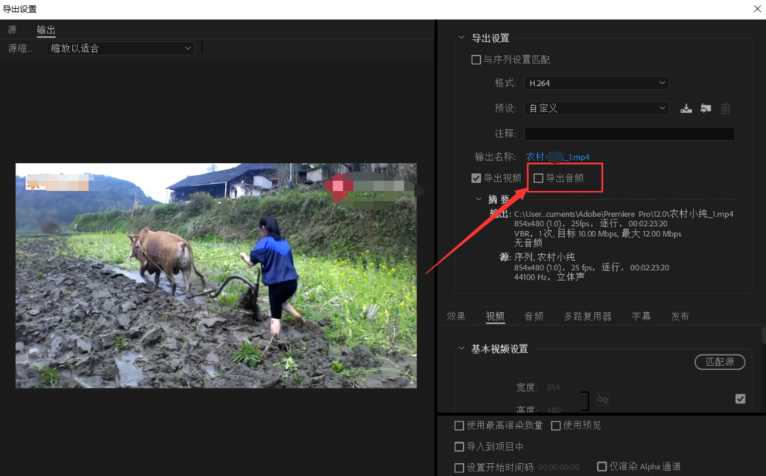Click the save preset icon
Viewport: 766px width, 476px height.
click(686, 108)
